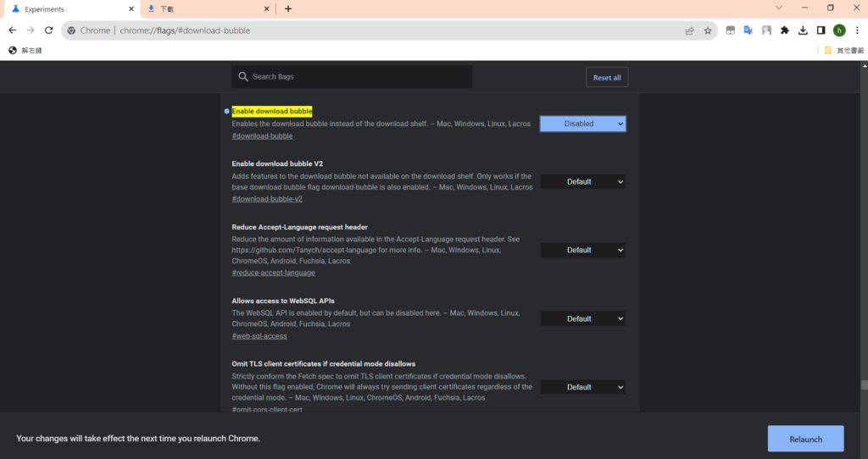Viewport: 868px width, 459px height.
Task: Open the tab search chevron in title bar
Action: click(779, 8)
